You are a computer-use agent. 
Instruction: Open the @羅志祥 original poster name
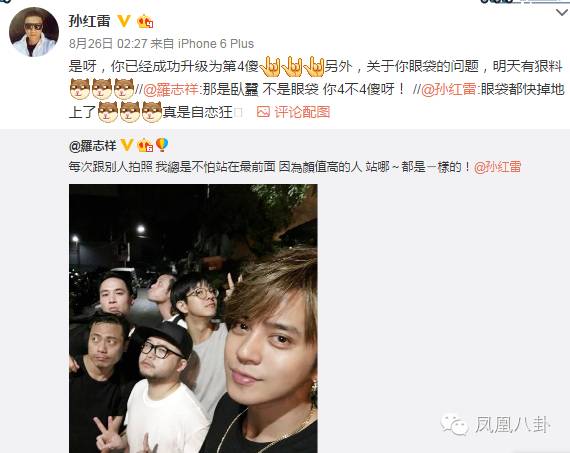[92, 146]
